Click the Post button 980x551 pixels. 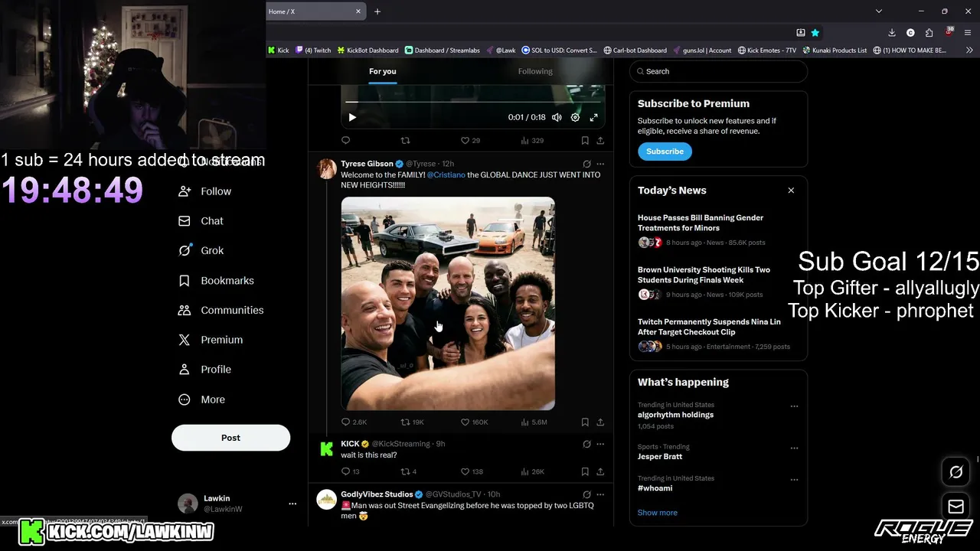(x=230, y=438)
